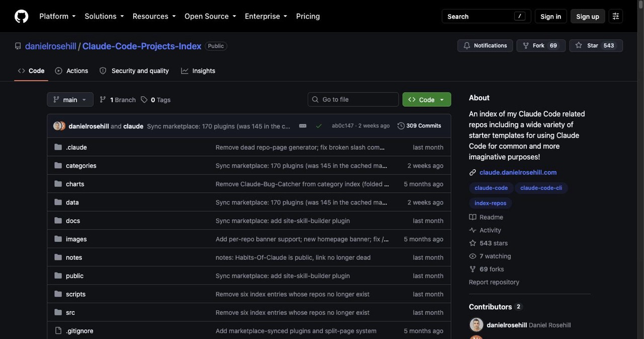Click the Sign up button
Viewport: 644px width, 339px height.
click(588, 16)
